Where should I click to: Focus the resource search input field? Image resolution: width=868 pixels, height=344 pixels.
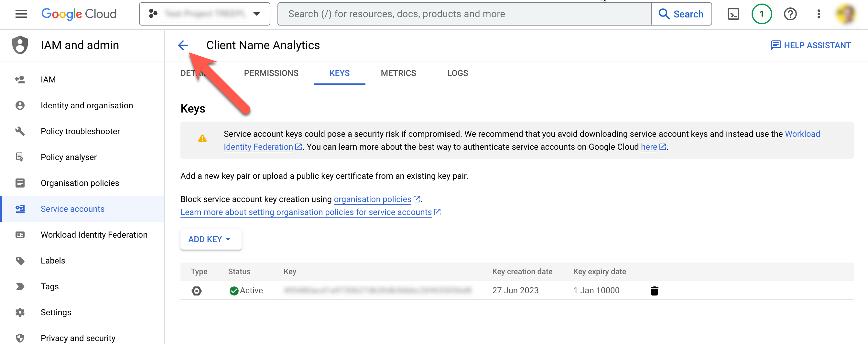(x=465, y=14)
